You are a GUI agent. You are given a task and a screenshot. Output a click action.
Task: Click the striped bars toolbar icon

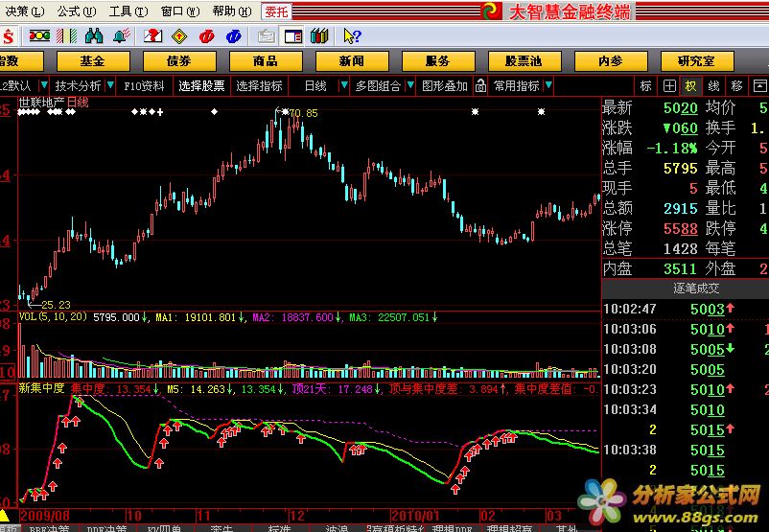point(67,36)
